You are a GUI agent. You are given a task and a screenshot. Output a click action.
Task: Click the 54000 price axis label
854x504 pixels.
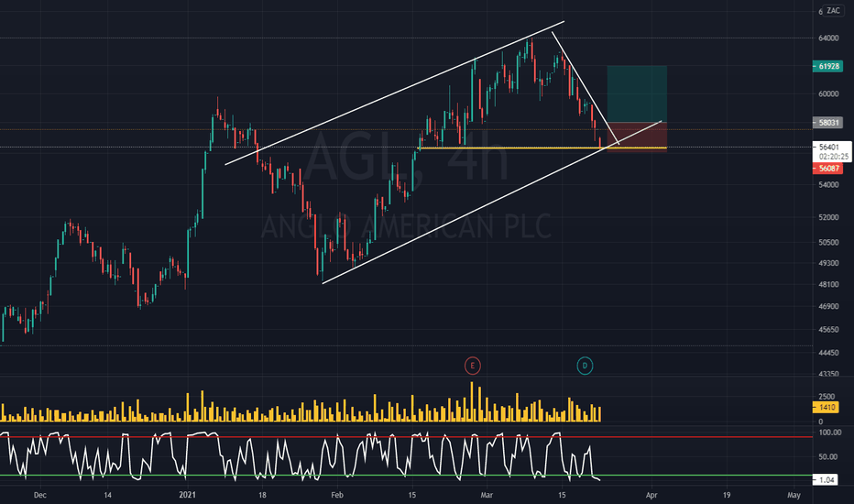coord(828,185)
